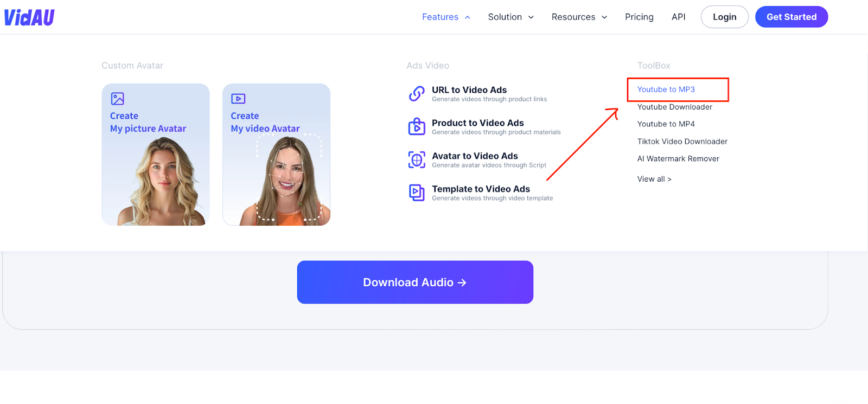This screenshot has width=868, height=404.
Task: Select URL to Video Ads title
Action: click(469, 90)
